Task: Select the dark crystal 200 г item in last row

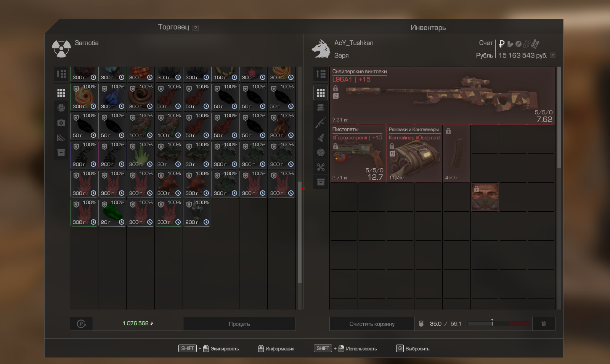Action: [197, 212]
